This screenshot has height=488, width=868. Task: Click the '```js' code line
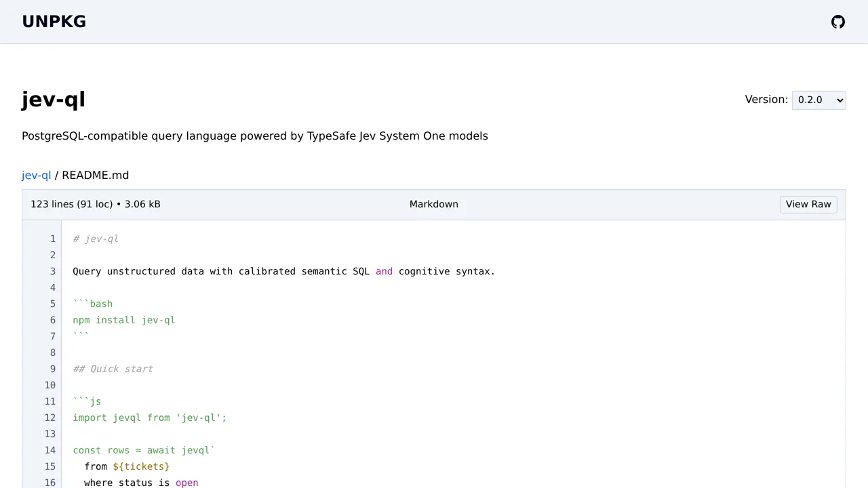click(87, 401)
